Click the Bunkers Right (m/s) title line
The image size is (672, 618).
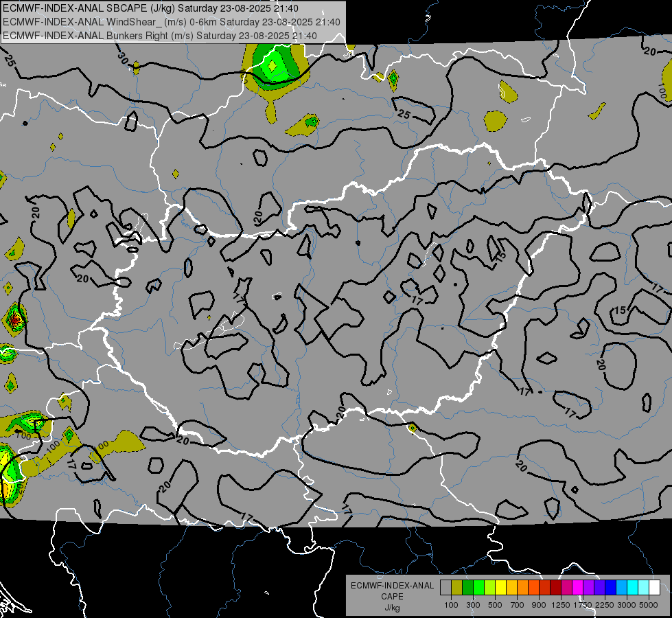(160, 36)
